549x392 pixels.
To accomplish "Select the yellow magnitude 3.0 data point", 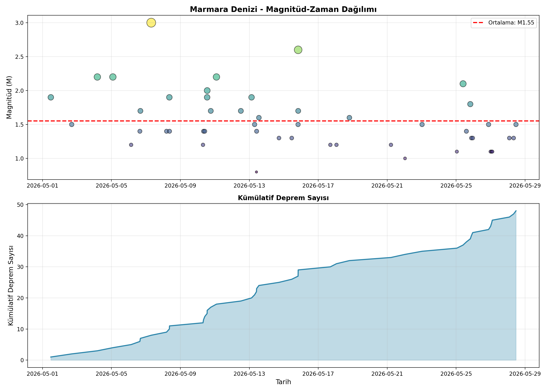I will (151, 23).
